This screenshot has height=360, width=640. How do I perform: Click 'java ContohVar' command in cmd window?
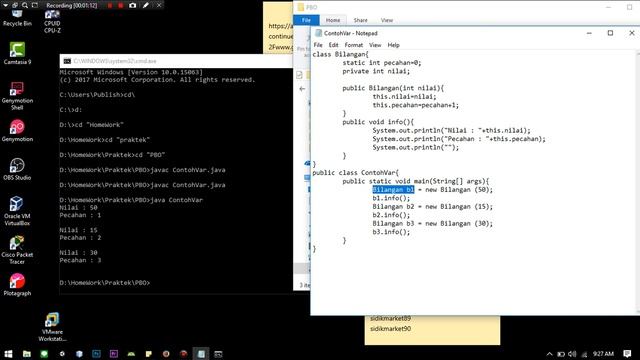177,200
